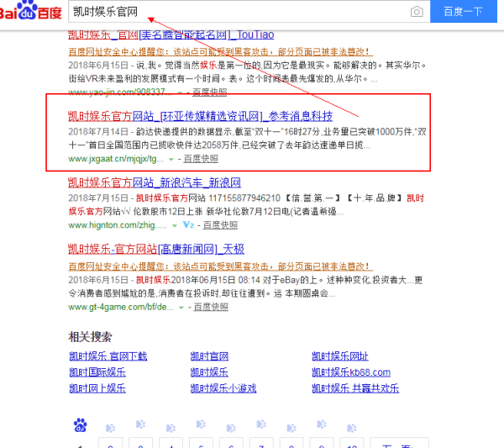Expand dropdown arrow beside www.yao-jin.com URL
504x448 pixels.
(180, 93)
